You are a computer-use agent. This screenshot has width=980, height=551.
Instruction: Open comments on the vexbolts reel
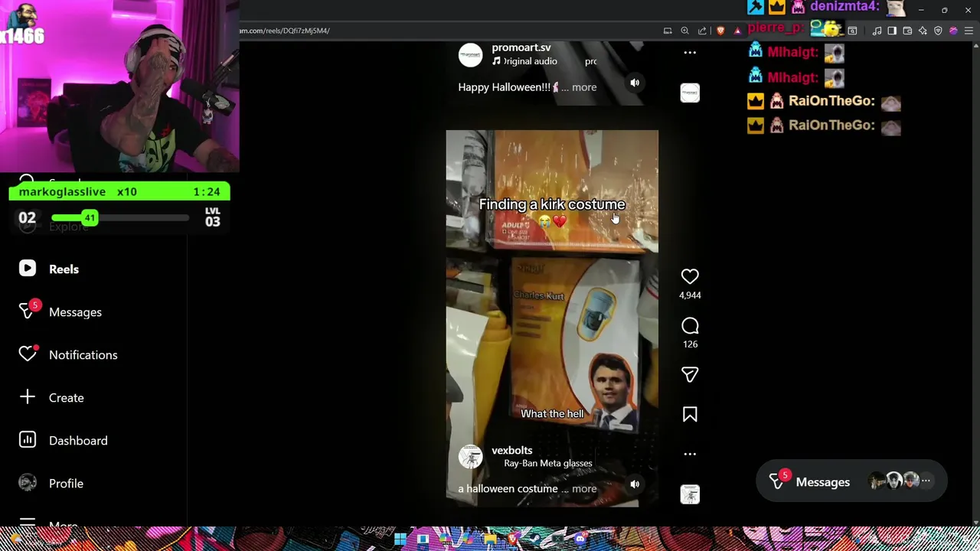pos(690,326)
